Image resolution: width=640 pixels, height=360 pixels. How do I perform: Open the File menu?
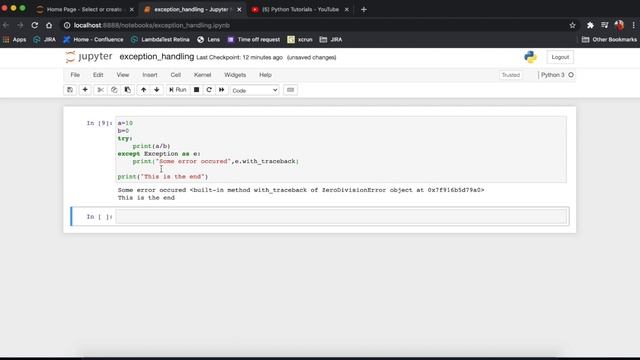[75, 75]
